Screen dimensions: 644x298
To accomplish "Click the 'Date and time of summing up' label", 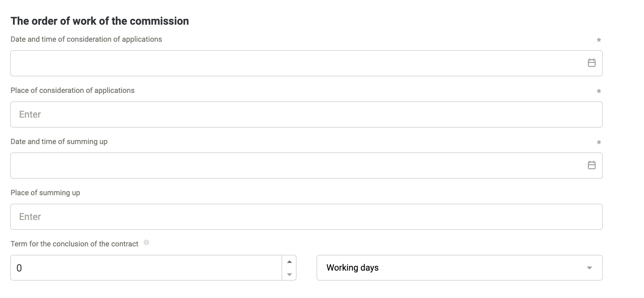I will click(x=59, y=142).
